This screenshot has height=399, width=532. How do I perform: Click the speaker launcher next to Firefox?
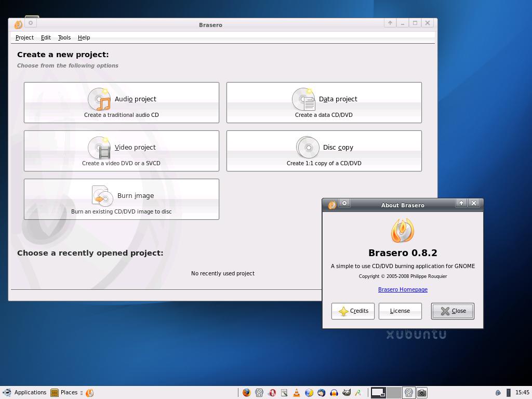tap(259, 393)
